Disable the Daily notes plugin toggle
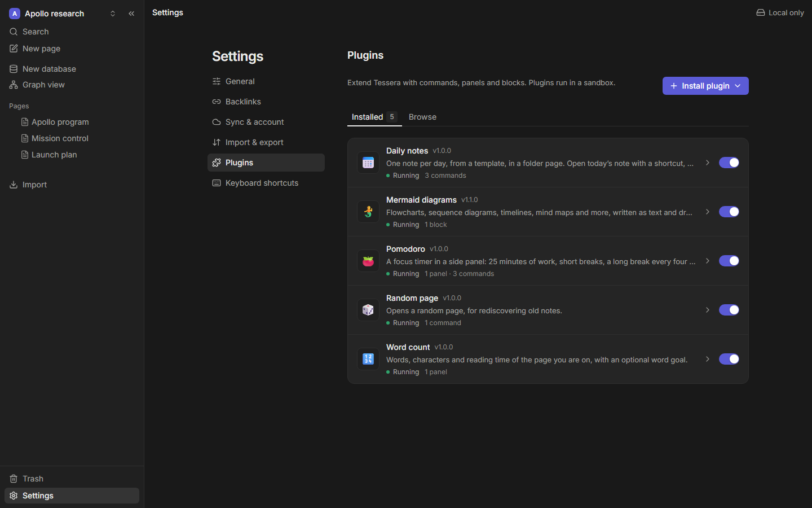Screen dimensions: 812x508 729,163
